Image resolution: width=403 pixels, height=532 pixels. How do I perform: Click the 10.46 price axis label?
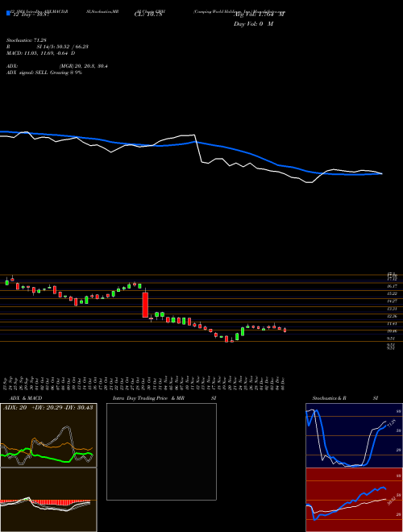tap(393, 330)
